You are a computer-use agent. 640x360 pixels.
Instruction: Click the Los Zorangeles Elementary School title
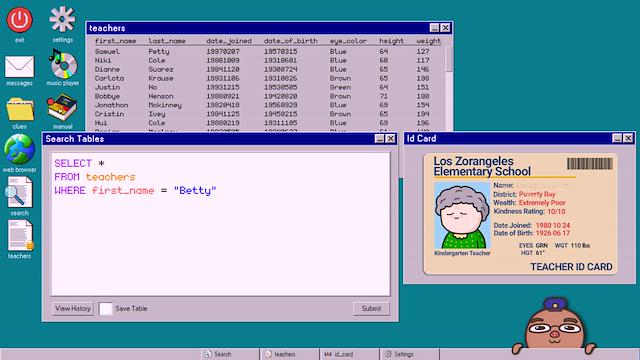point(482,166)
